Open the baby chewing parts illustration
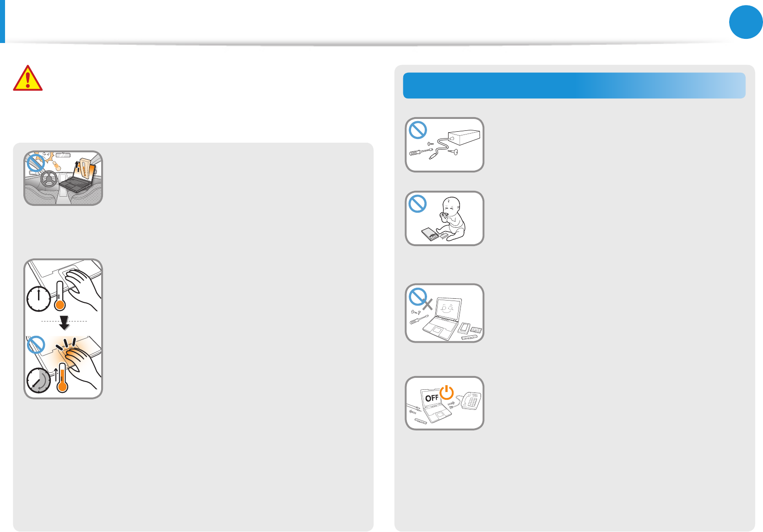The width and height of the screenshot is (763, 532). coord(444,218)
